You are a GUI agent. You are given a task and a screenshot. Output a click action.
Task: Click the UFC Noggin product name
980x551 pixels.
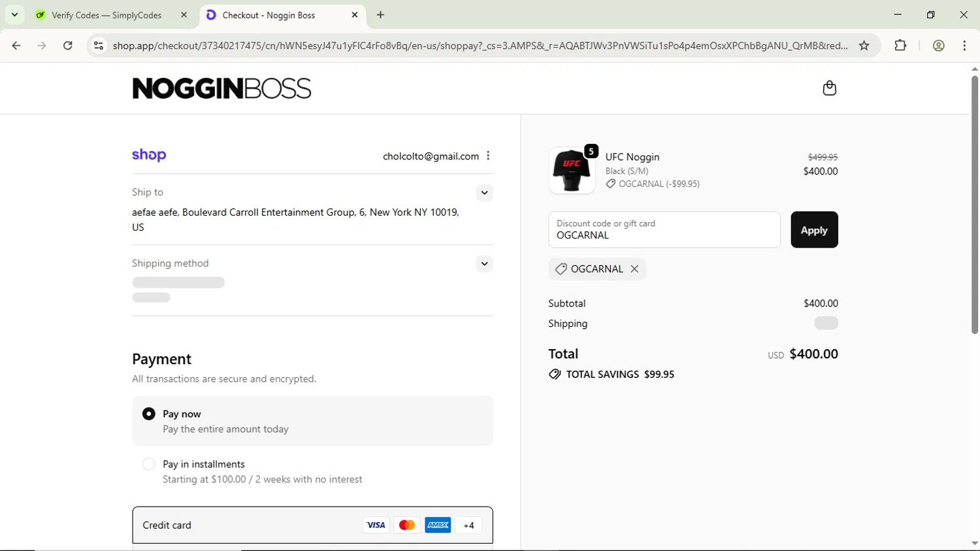click(632, 157)
